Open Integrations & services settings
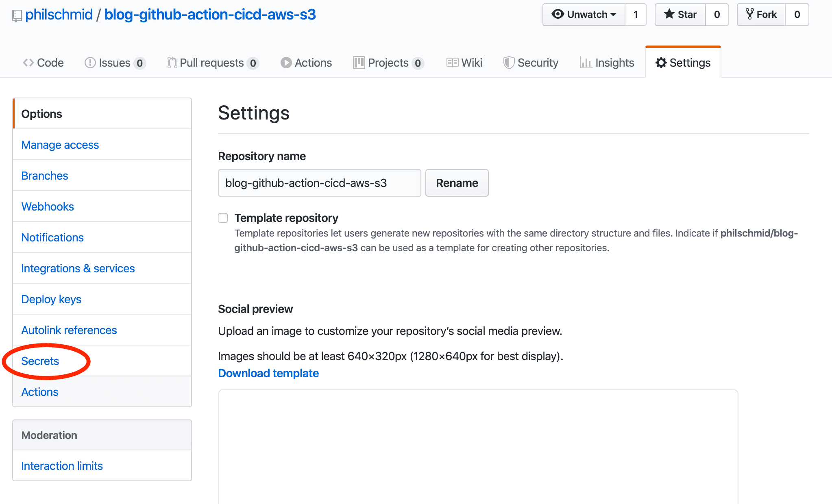 pos(102,268)
